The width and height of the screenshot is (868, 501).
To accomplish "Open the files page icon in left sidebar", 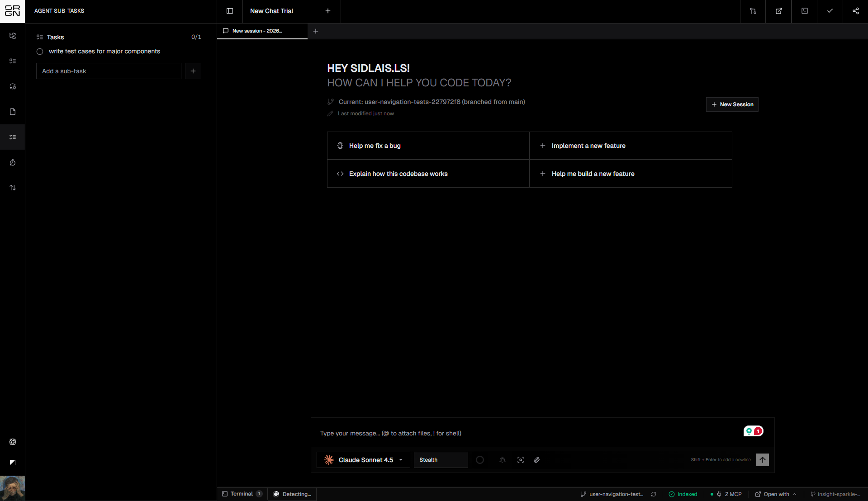I will click(x=13, y=112).
